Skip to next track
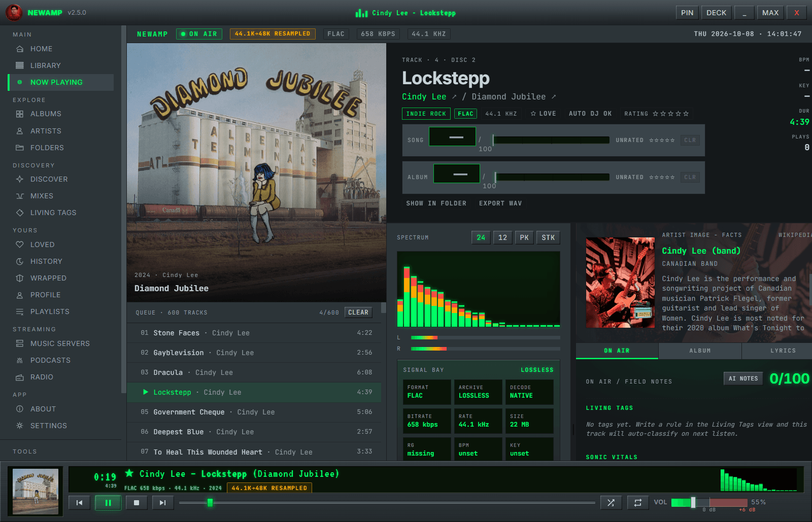812x522 pixels. pyautogui.click(x=162, y=503)
